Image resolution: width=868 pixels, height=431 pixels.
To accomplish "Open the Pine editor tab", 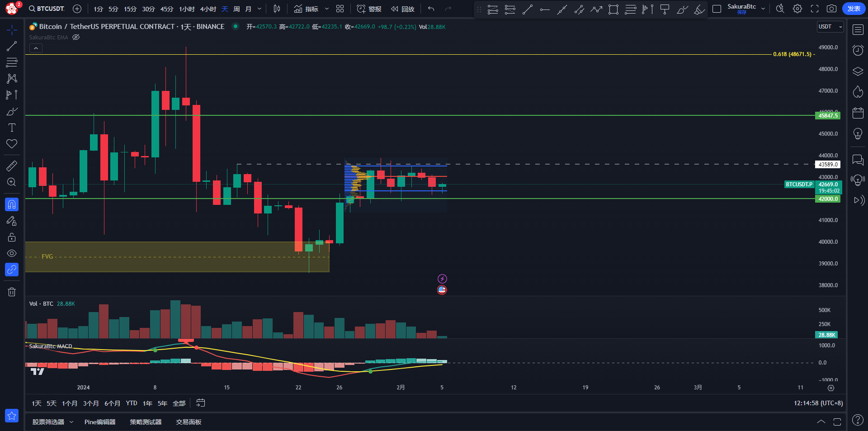I will (100, 422).
